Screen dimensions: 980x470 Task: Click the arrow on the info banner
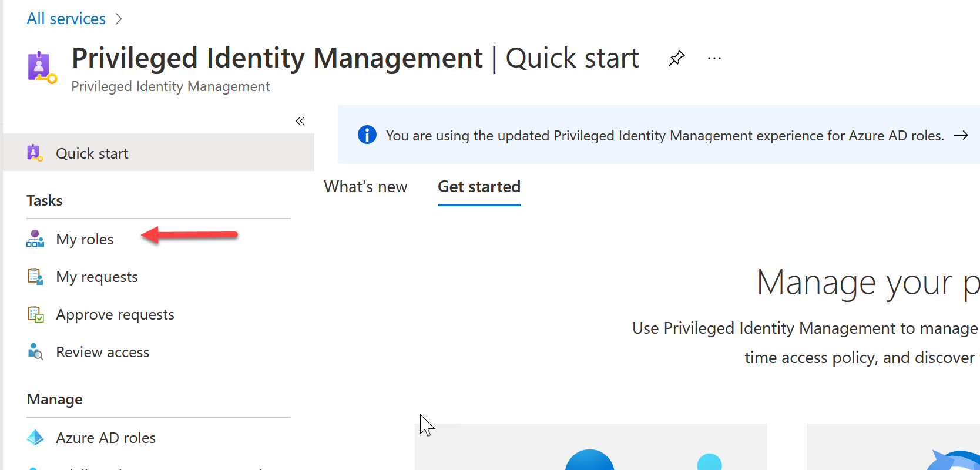tap(961, 136)
